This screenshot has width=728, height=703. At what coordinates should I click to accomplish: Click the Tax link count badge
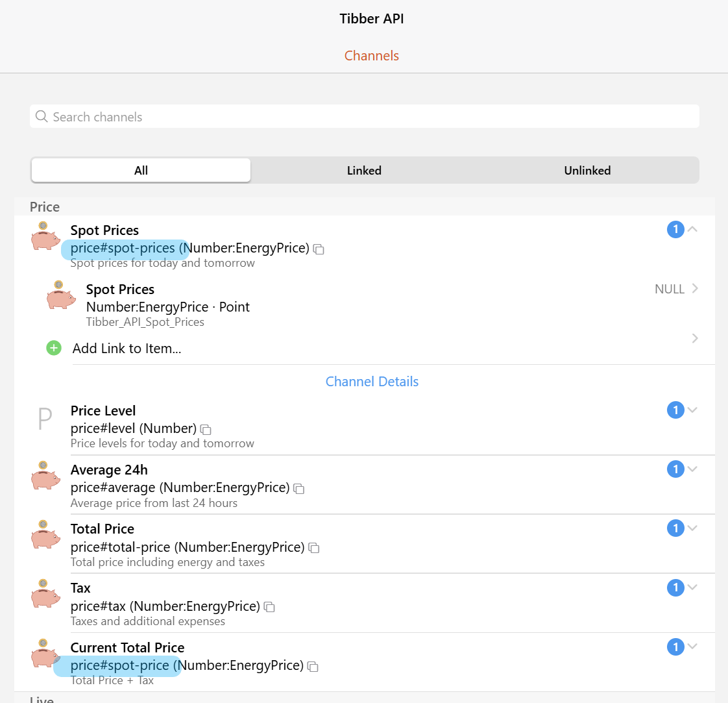point(675,587)
